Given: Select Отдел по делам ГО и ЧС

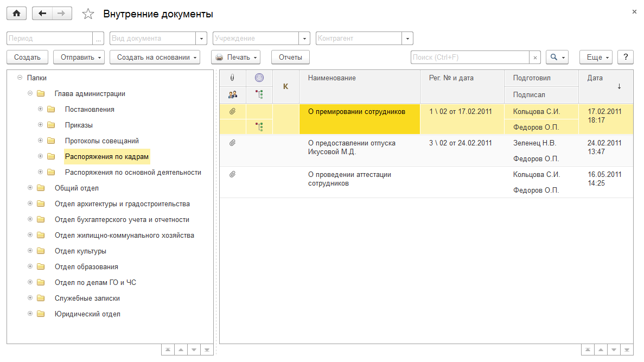Looking at the screenshot, I should pos(95,282).
